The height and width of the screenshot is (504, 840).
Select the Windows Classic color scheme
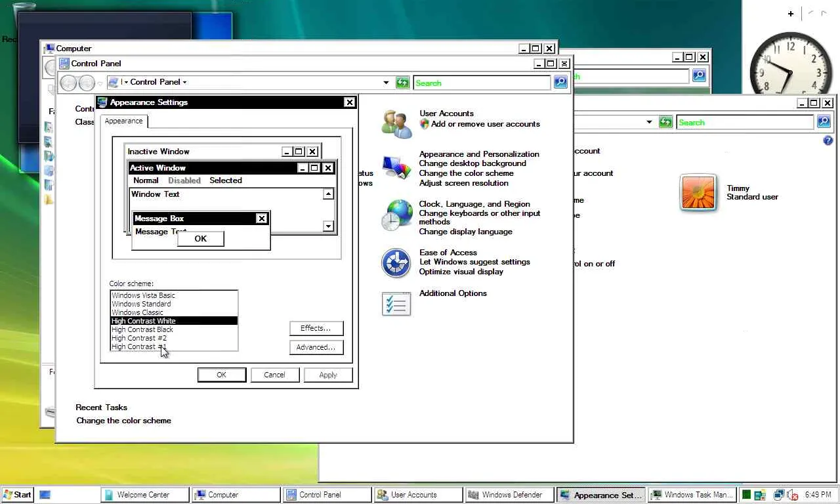174,312
